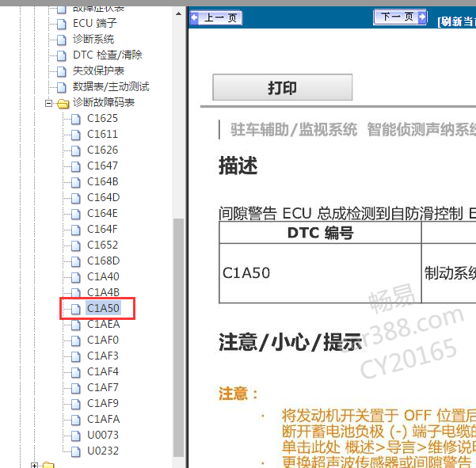476x468 pixels.
Task: Select the C1AF4 code entry
Action: tap(103, 372)
